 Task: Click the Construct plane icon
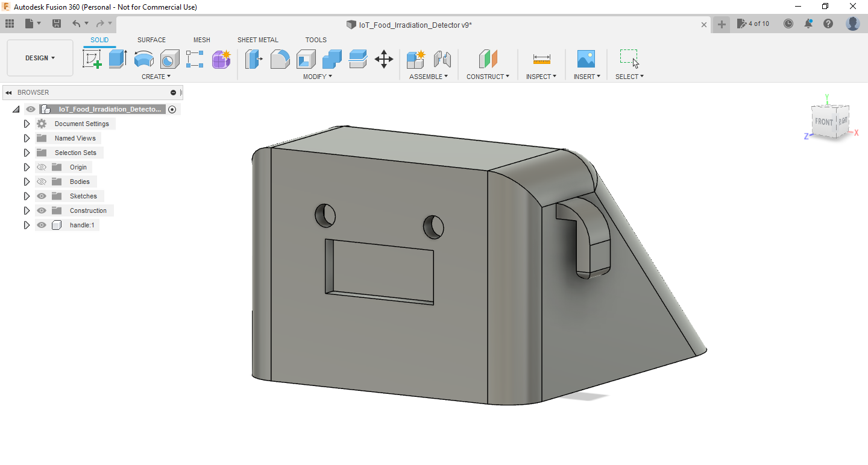(488, 59)
